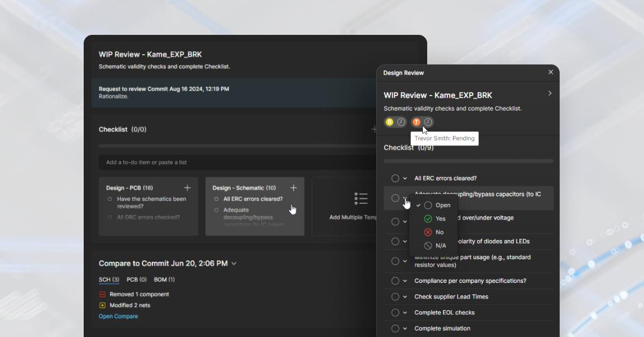Click the plus icon on Design - Schematic template
The image size is (644, 337).
pos(294,188)
